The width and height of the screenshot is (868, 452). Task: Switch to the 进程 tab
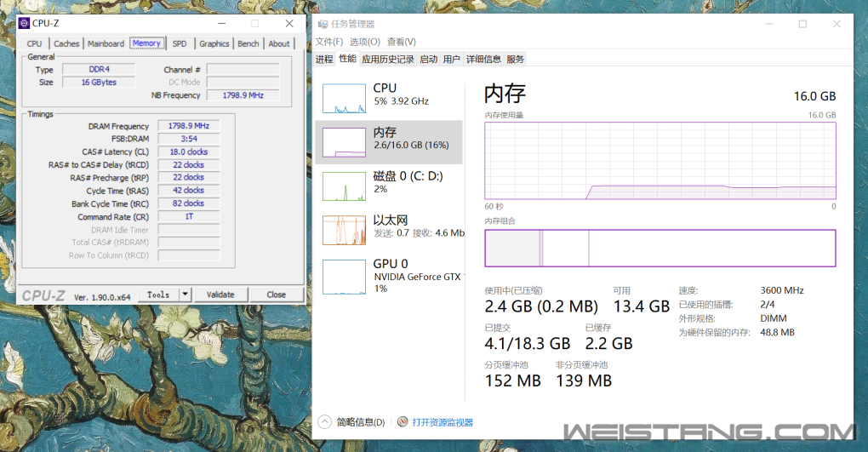click(x=324, y=60)
